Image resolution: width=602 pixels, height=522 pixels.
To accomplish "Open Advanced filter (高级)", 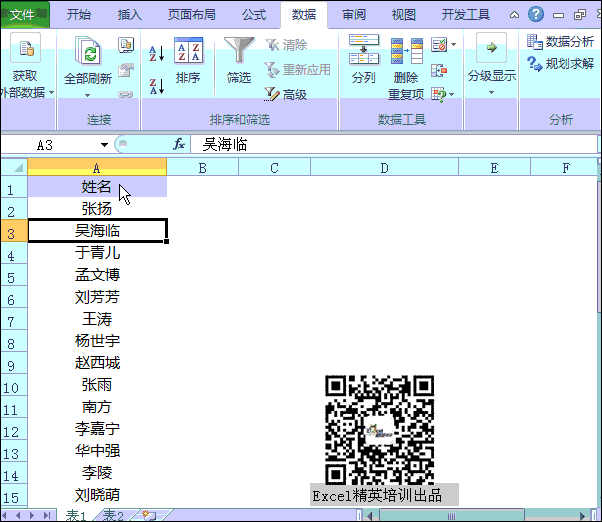I will (285, 94).
